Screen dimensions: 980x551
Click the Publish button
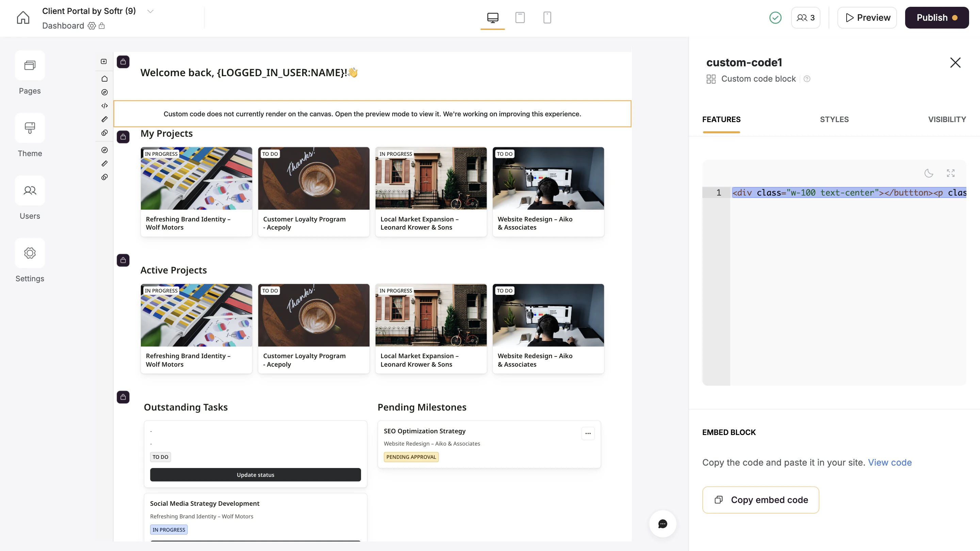point(936,17)
